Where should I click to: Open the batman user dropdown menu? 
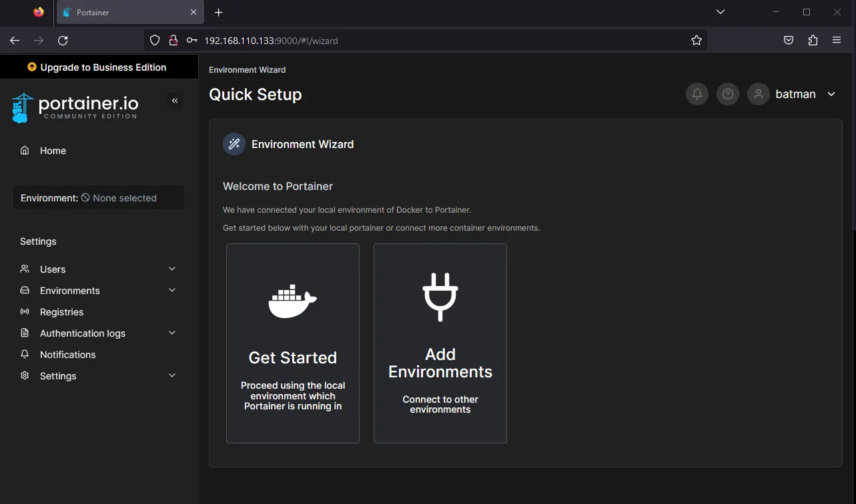pos(831,94)
